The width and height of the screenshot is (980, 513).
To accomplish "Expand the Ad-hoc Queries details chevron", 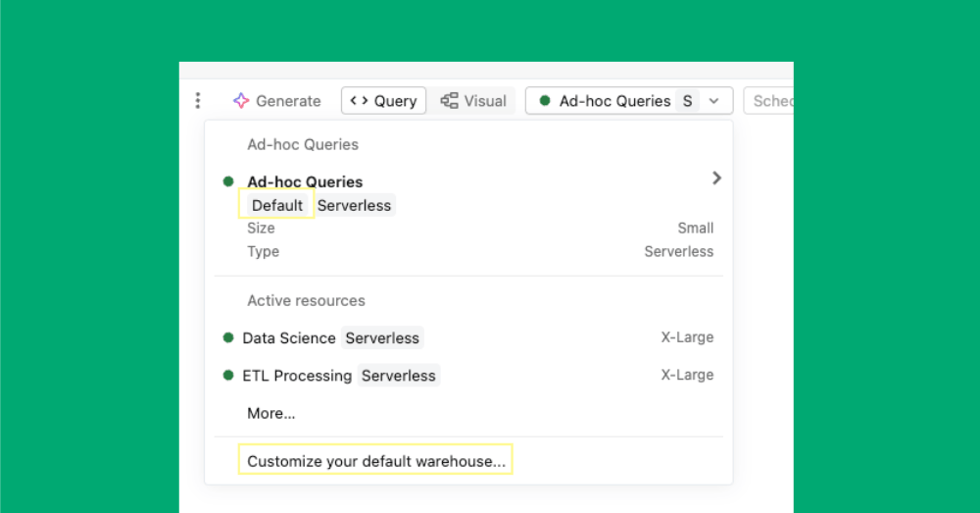I will point(716,179).
